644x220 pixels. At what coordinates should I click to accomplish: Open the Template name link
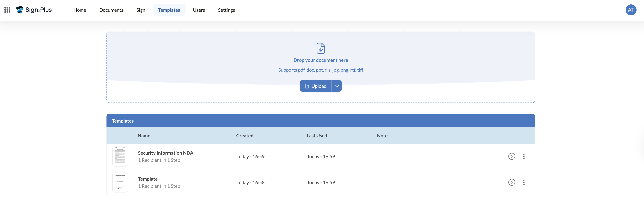pos(148,179)
